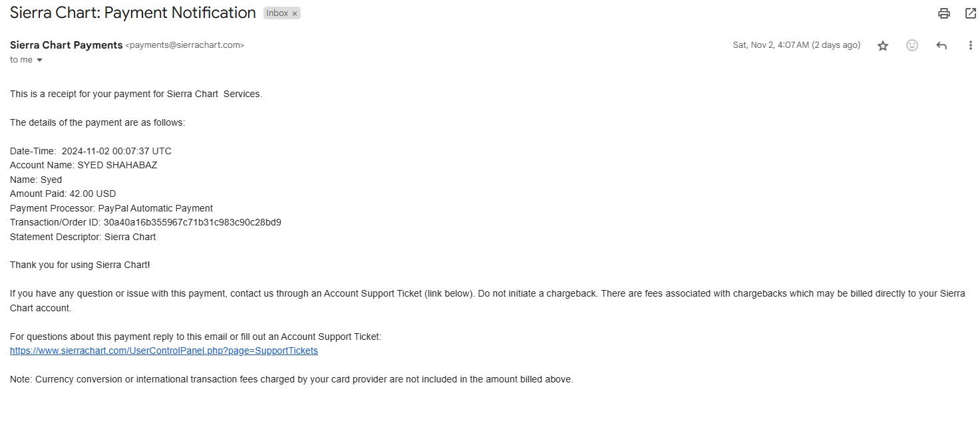
Task: Click the "Amount Paid: 42.00 USD" line
Action: (x=63, y=194)
